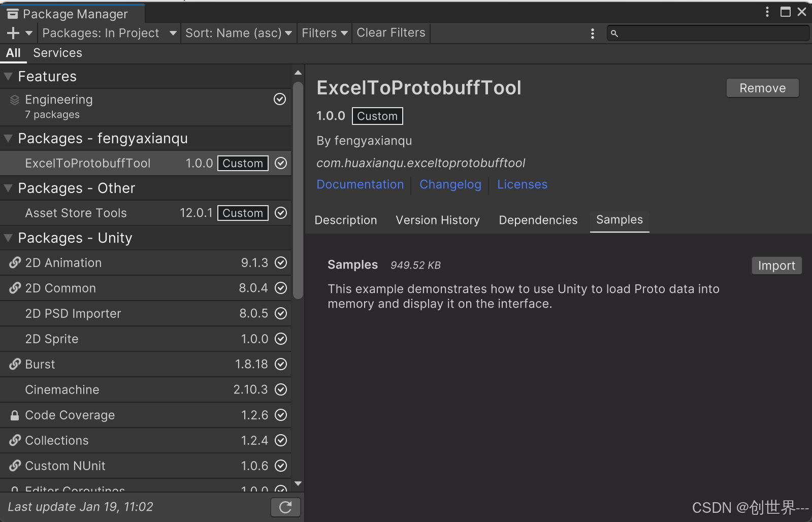Switch to the Services tab
The height and width of the screenshot is (522, 812).
click(57, 53)
